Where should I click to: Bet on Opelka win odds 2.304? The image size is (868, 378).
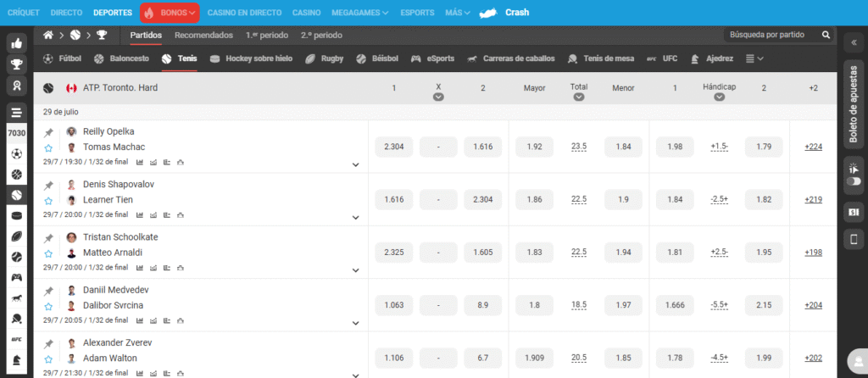point(393,147)
